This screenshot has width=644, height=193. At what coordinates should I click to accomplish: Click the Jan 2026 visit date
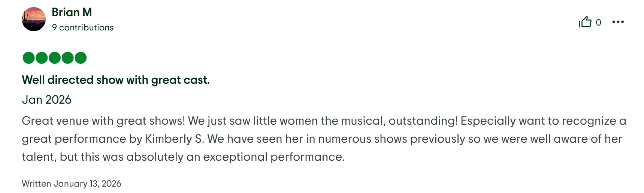coord(46,100)
